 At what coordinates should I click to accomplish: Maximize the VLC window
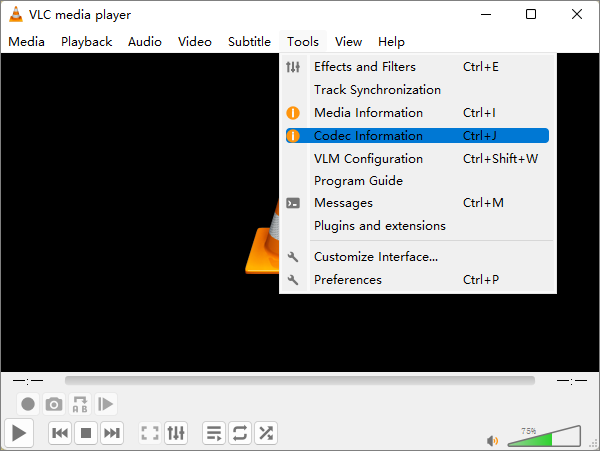click(531, 15)
